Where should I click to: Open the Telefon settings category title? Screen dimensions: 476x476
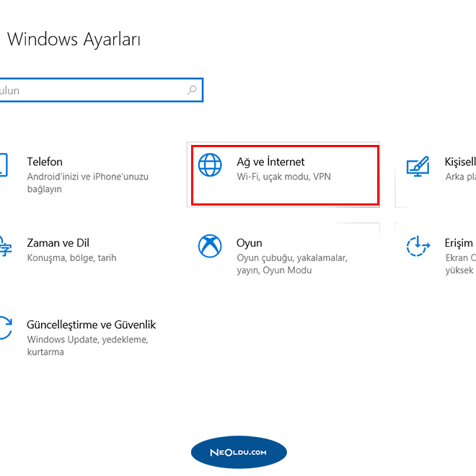click(x=45, y=162)
